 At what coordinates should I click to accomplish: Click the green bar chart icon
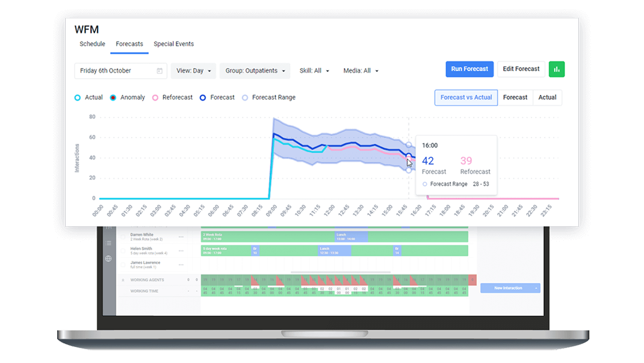pos(557,69)
